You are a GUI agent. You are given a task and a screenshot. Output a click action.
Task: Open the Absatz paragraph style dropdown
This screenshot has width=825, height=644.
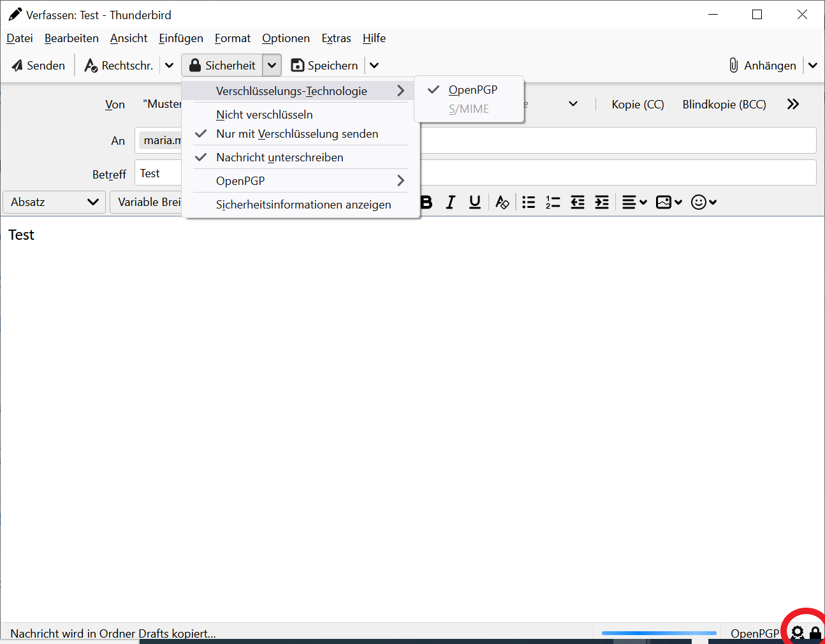(54, 202)
